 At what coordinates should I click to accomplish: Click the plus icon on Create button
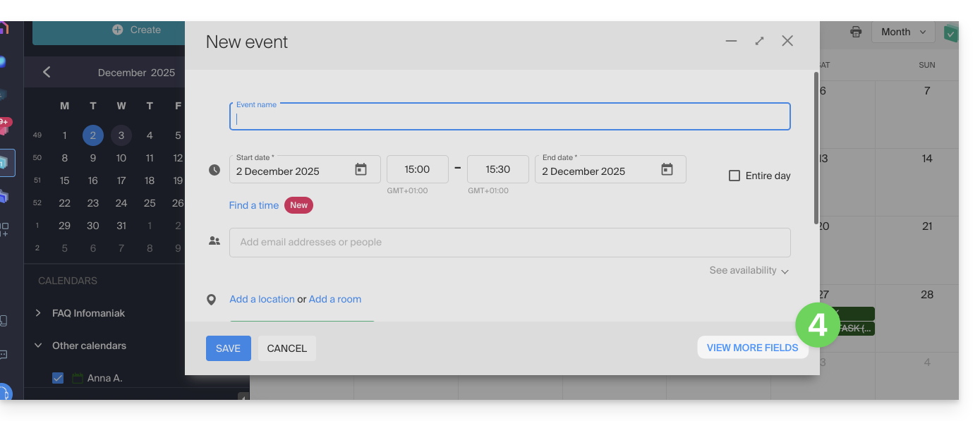(118, 30)
